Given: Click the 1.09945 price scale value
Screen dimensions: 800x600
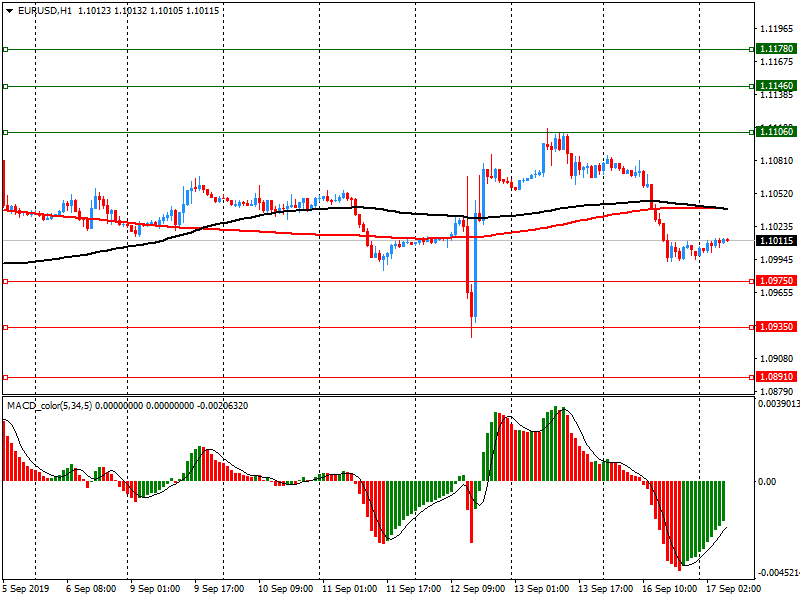Looking at the screenshot, I should [x=777, y=260].
